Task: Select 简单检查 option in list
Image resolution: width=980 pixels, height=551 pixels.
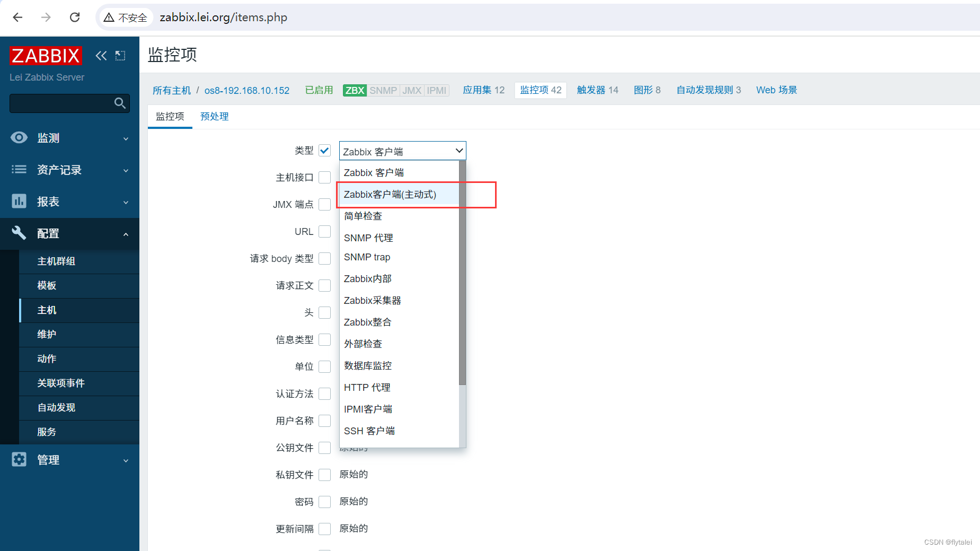Action: click(399, 216)
